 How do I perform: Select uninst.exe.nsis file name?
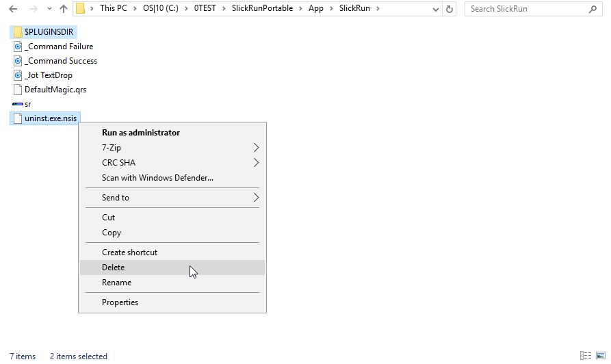coord(51,118)
